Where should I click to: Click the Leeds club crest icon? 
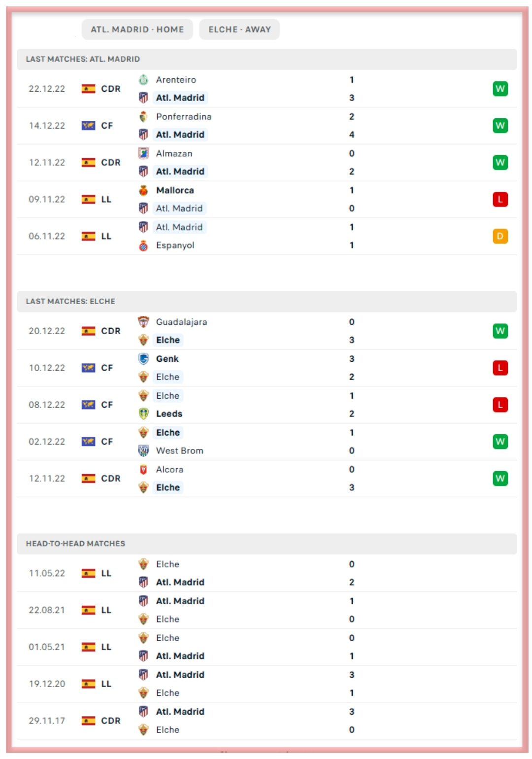pos(143,414)
